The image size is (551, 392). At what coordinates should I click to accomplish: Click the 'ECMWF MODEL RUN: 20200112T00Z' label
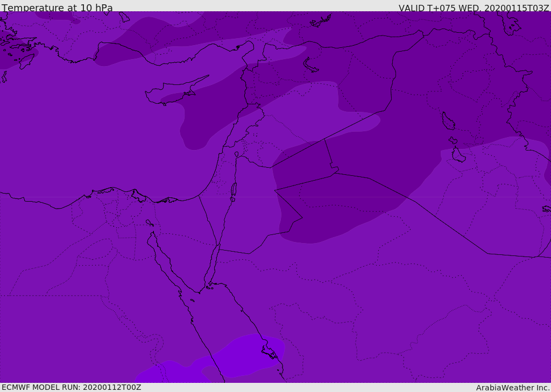pyautogui.click(x=72, y=388)
